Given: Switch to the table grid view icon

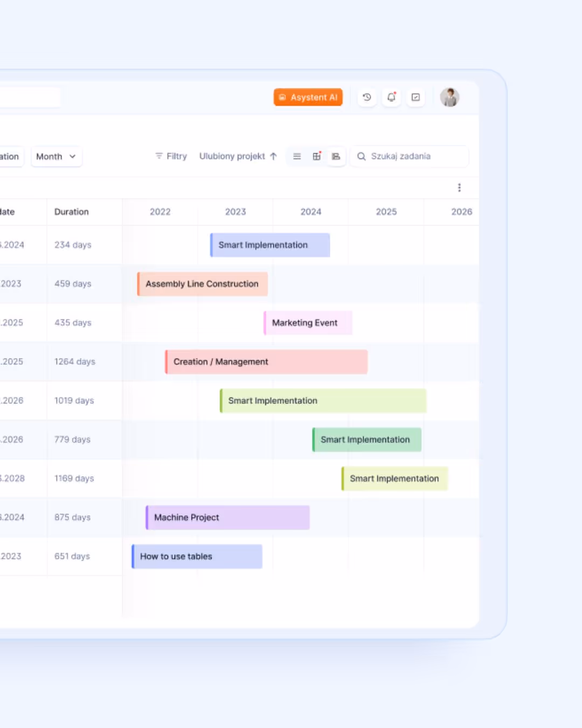Looking at the screenshot, I should click(317, 156).
